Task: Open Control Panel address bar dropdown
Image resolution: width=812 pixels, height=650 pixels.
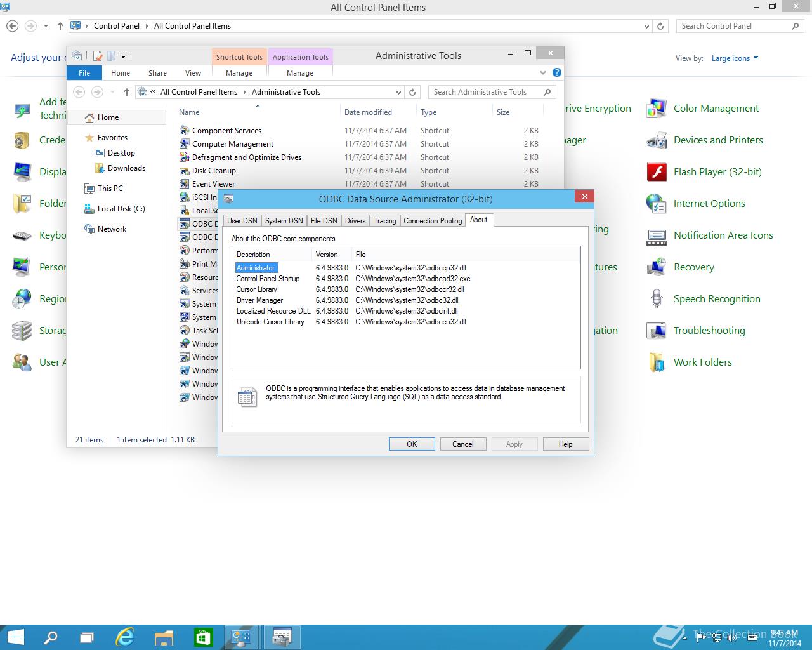Action: [646, 26]
